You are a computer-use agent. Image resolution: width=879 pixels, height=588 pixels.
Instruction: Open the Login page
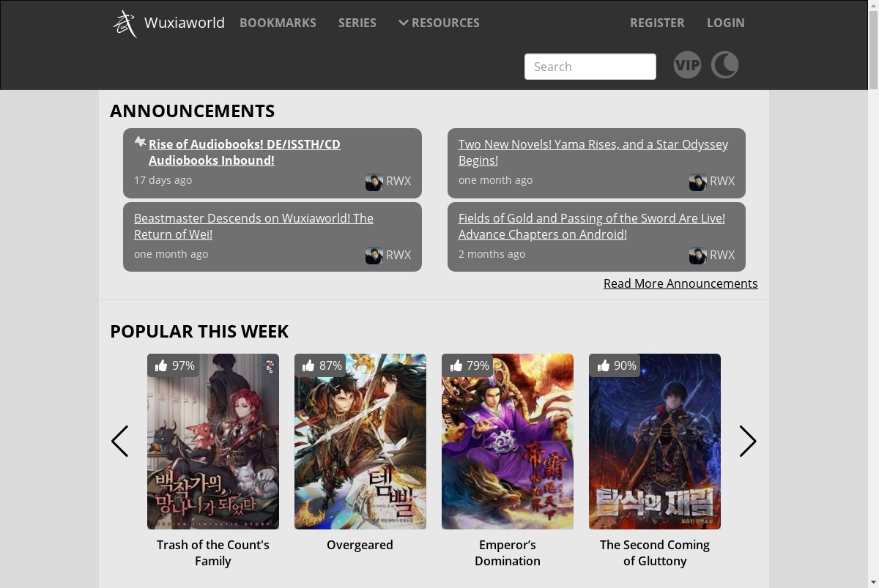tap(725, 23)
